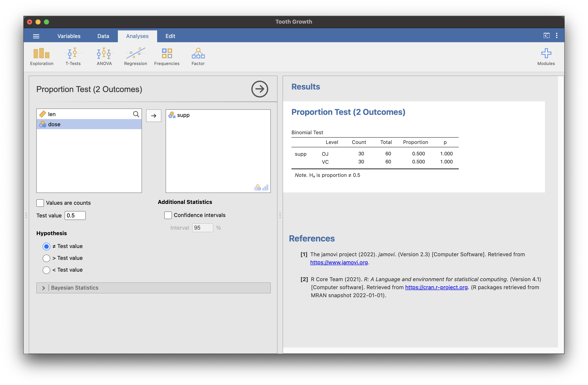Enable Confidence intervals checkbox
The width and height of the screenshot is (588, 385).
click(x=168, y=215)
